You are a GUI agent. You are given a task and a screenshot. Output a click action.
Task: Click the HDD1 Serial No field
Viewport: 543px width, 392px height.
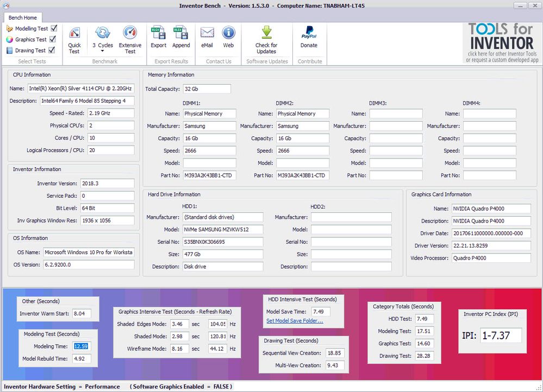223,242
